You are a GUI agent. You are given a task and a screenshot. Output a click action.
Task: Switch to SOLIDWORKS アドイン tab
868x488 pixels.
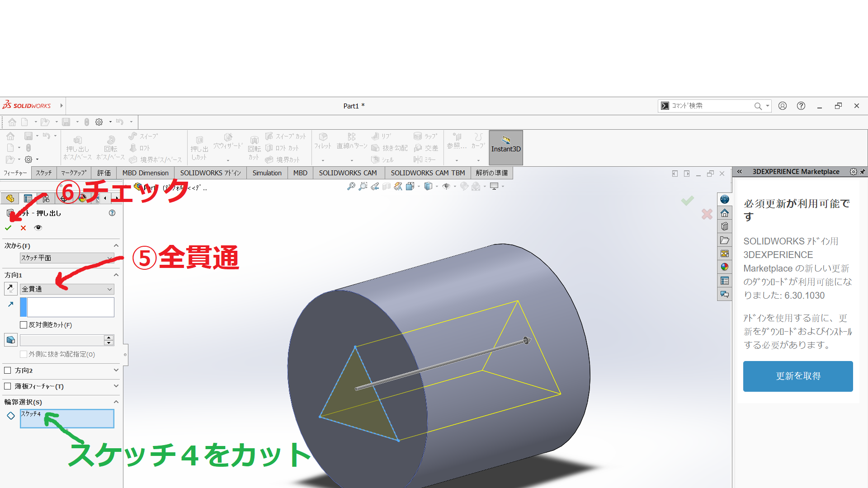[210, 173]
